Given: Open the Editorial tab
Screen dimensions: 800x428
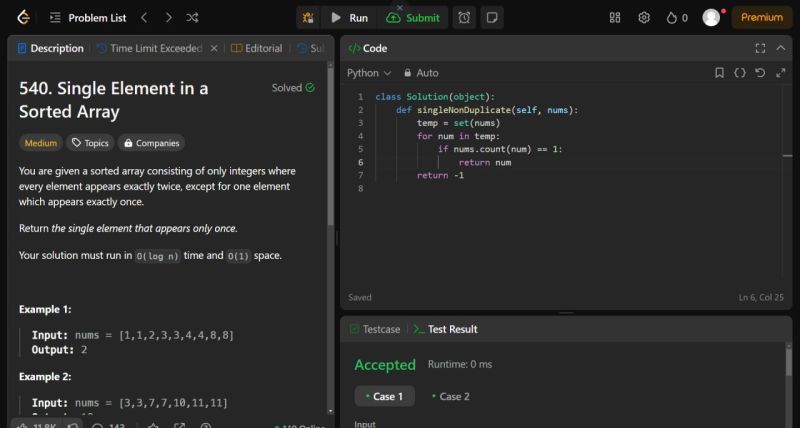Looking at the screenshot, I should tap(257, 48).
